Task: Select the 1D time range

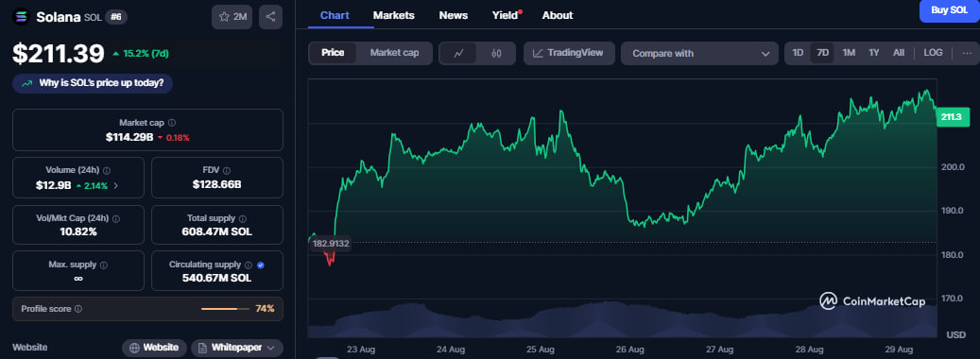Action: click(x=799, y=53)
